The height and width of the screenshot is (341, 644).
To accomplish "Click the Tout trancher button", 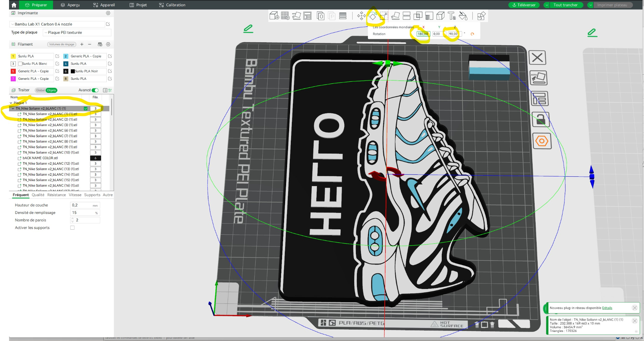I will 566,5.
